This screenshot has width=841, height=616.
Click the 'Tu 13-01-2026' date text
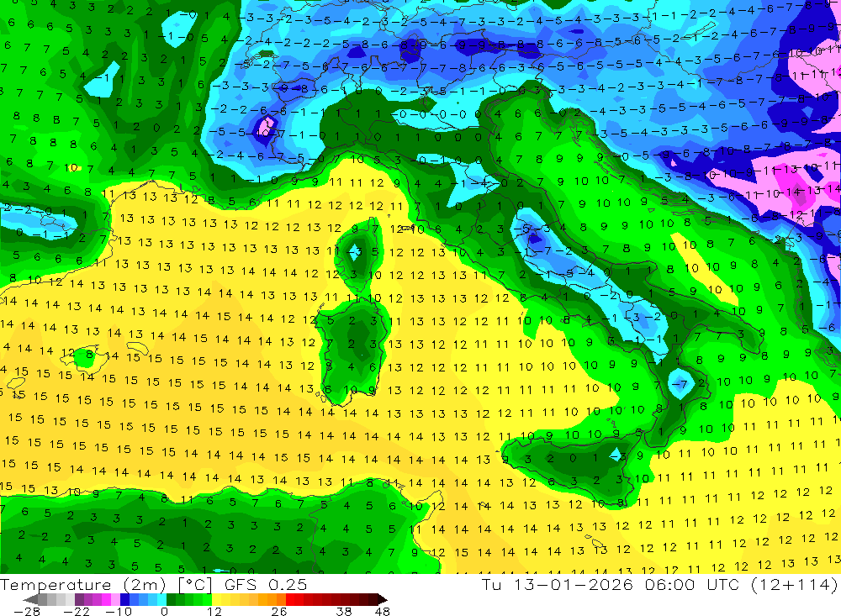pyautogui.click(x=558, y=584)
